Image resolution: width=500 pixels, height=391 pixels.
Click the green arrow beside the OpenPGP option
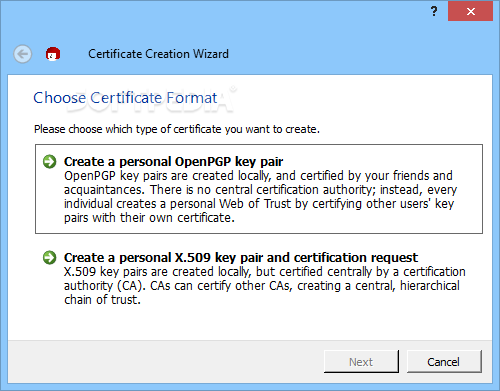[x=50, y=162]
